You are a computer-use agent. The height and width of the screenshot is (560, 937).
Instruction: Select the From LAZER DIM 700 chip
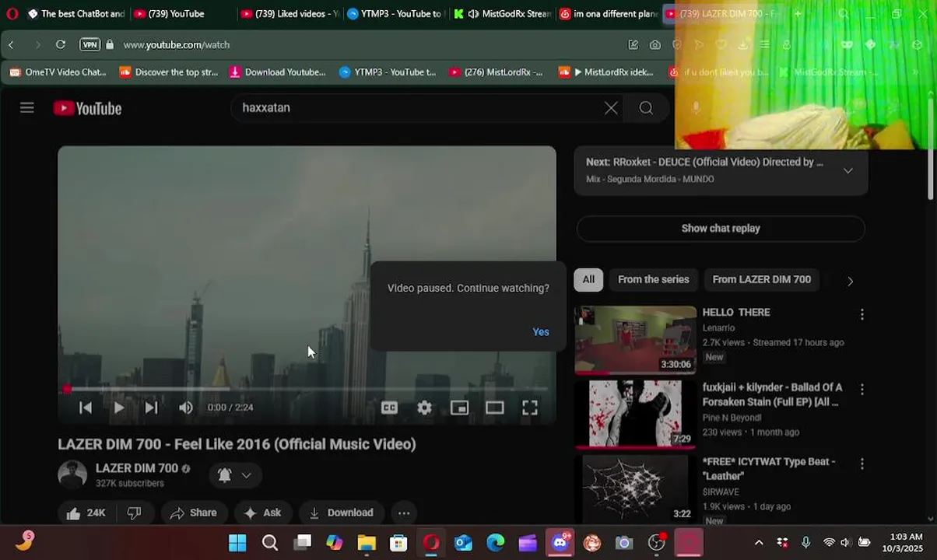coord(761,280)
